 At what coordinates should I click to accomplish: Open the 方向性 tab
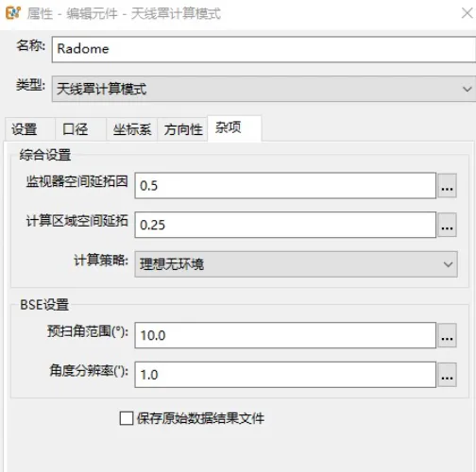click(x=182, y=129)
